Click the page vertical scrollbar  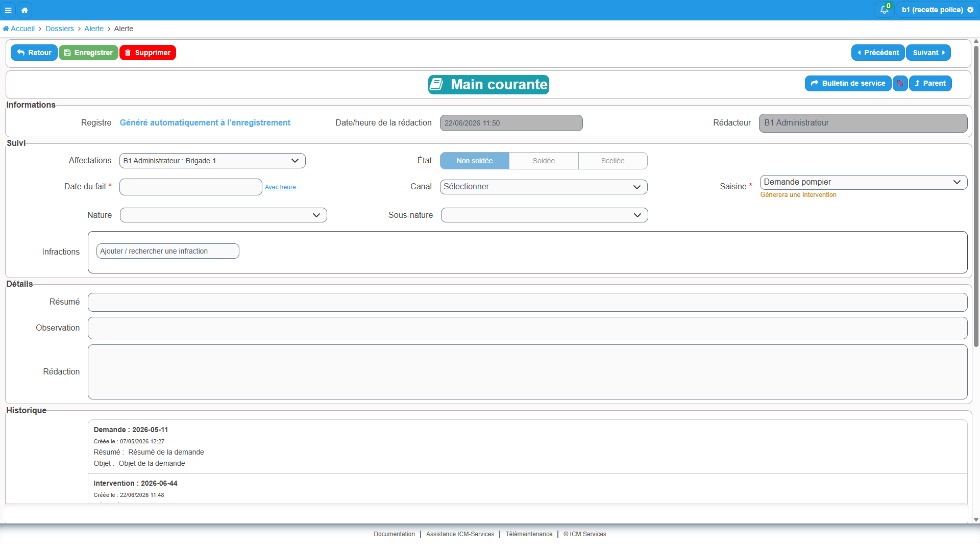976,196
